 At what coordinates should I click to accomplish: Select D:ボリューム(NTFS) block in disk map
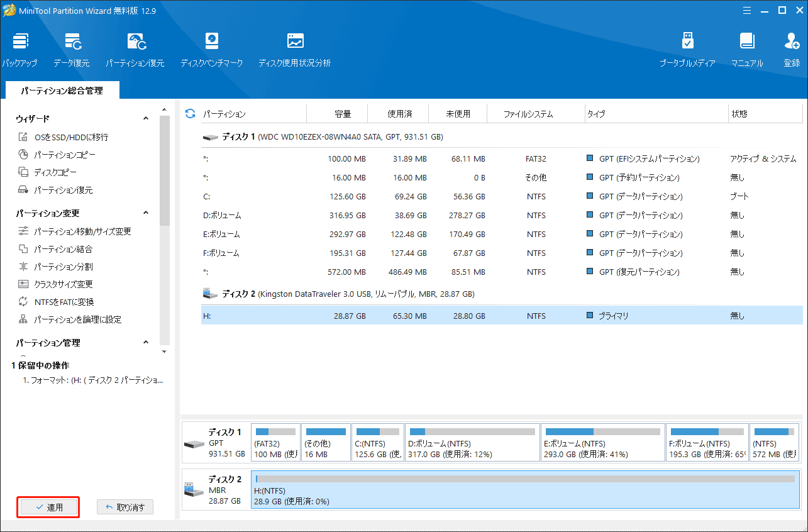coord(472,443)
